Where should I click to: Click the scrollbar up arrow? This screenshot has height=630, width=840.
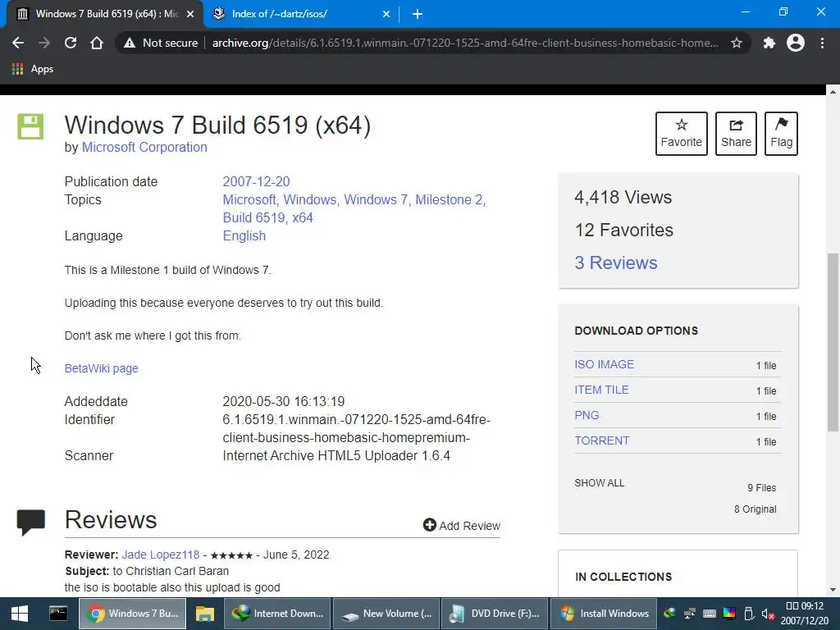tap(833, 92)
